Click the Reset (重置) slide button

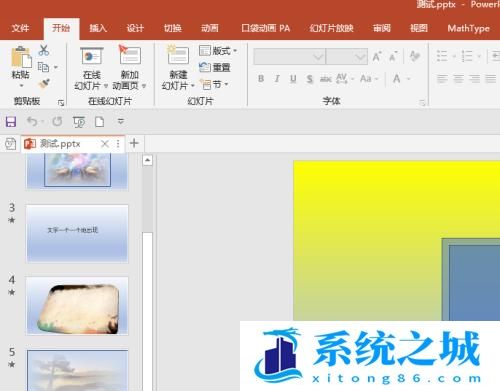(x=214, y=67)
